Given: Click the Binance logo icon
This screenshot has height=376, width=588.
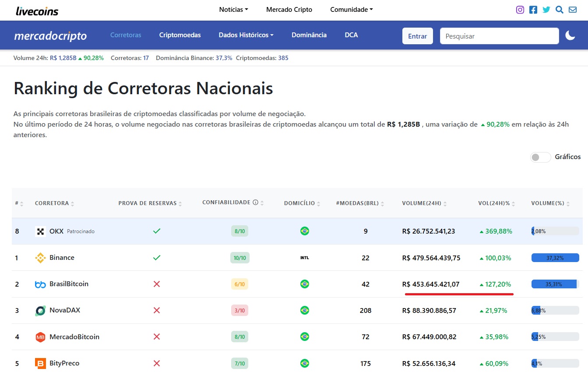Looking at the screenshot, I should pos(40,258).
